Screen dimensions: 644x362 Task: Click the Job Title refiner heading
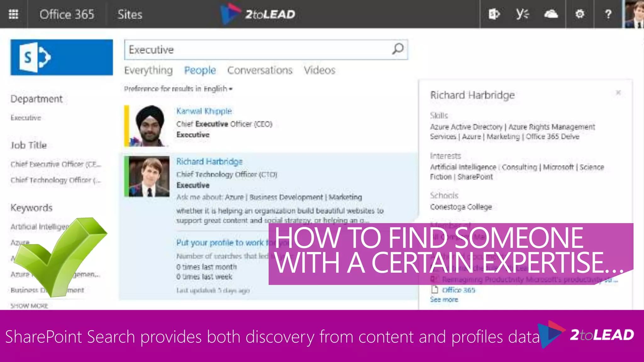(x=29, y=145)
